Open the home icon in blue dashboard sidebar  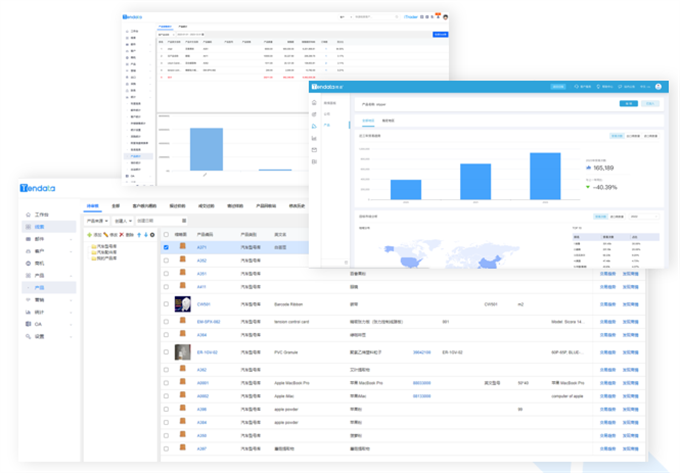click(x=314, y=103)
